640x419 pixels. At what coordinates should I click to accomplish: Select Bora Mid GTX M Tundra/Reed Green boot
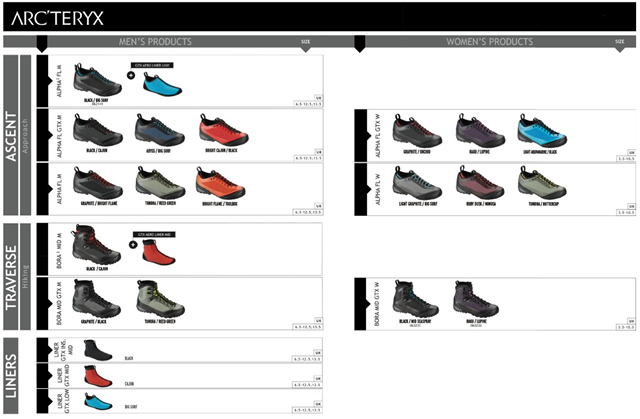[160, 299]
